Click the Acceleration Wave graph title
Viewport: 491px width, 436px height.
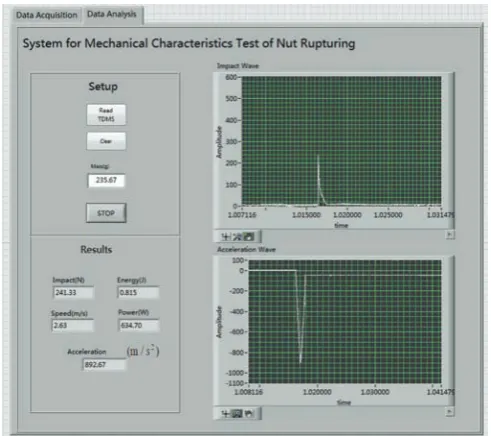tap(246, 249)
